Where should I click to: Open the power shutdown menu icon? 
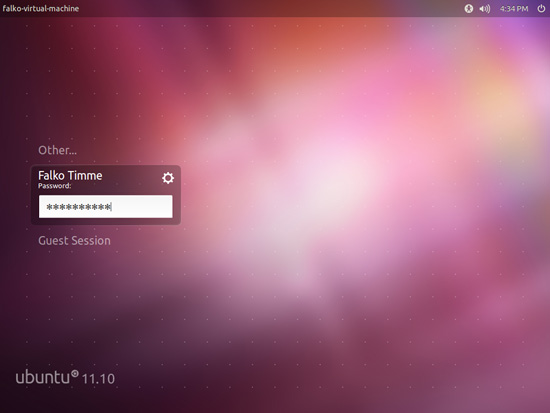tap(541, 8)
